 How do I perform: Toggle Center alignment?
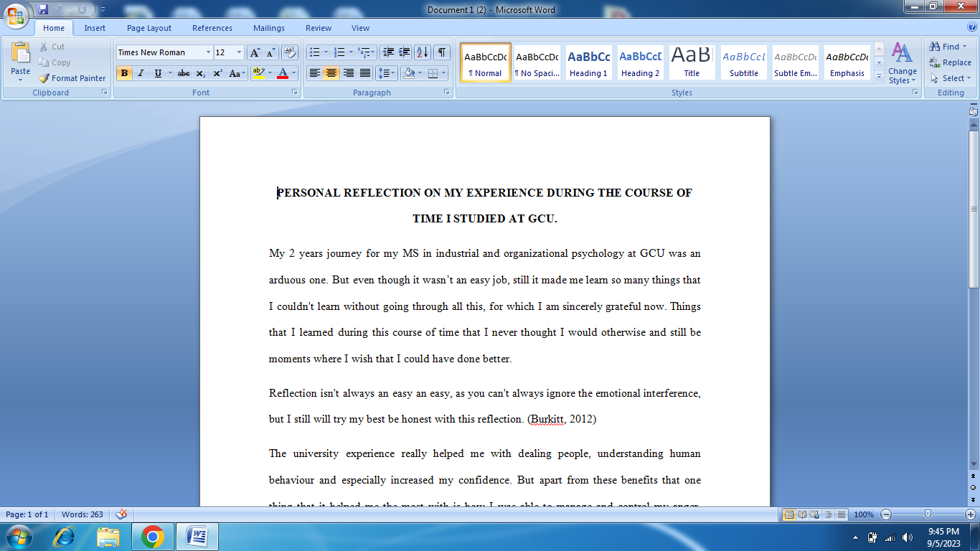coord(331,73)
